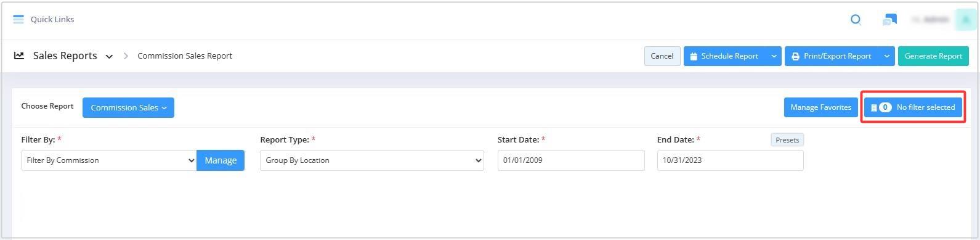
Task: Open the Filter By Commission select box
Action: [109, 160]
